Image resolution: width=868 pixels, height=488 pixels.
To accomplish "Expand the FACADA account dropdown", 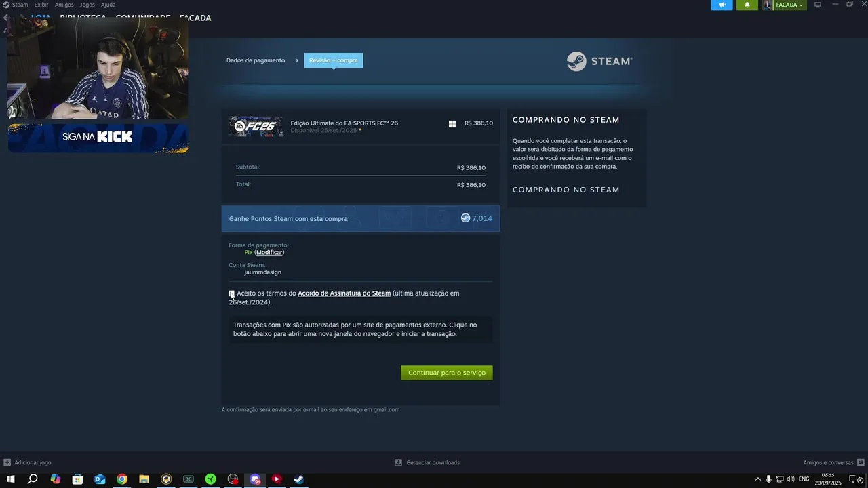I will click(x=789, y=5).
